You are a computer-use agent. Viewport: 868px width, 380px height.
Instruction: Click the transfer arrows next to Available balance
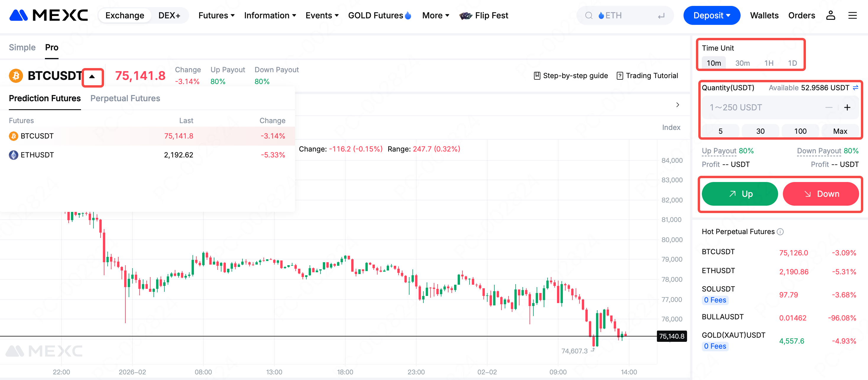pos(855,88)
